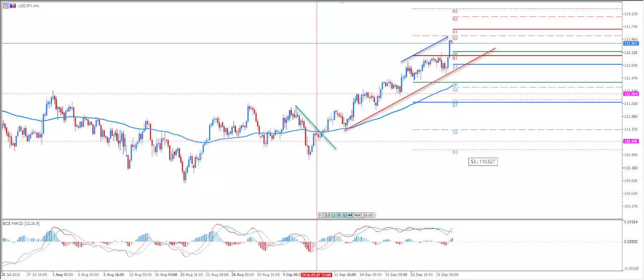Click the blue-red depth of market icon
Screen dimensions: 644x280
[13, 6]
